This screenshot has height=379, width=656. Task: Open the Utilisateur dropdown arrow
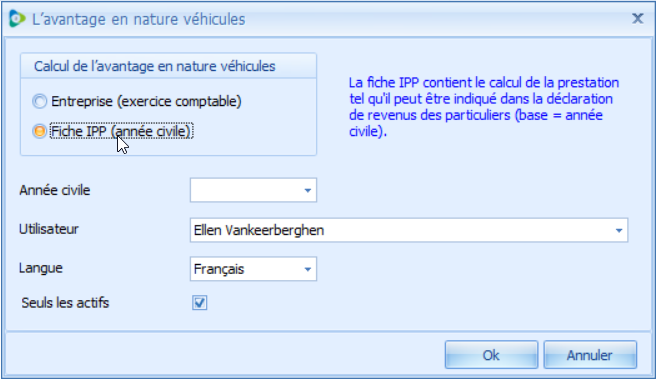point(619,230)
